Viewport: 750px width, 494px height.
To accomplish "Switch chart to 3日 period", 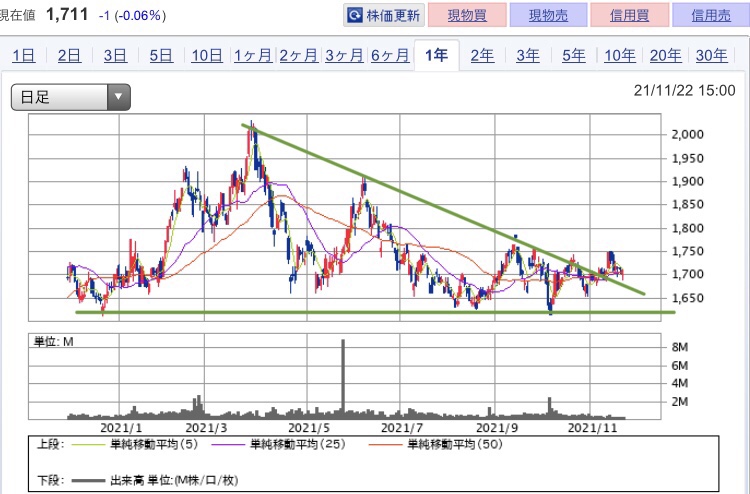I will pos(115,55).
